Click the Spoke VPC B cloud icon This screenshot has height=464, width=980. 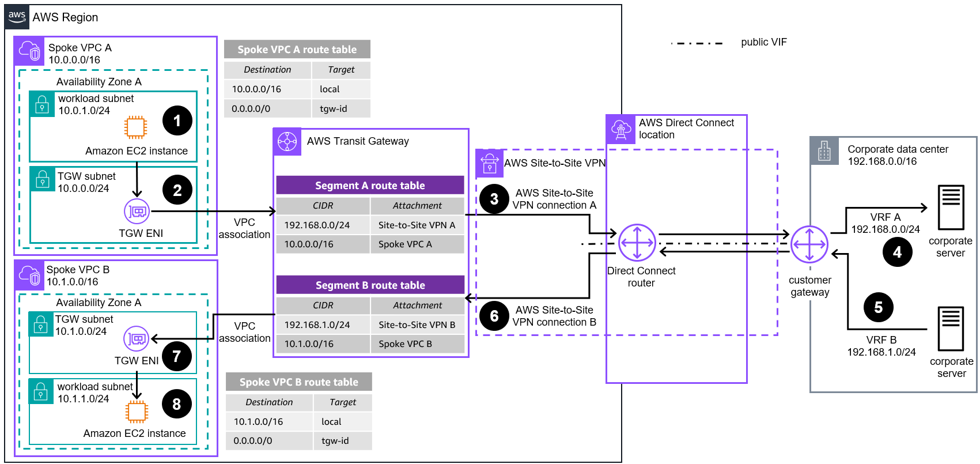29,275
